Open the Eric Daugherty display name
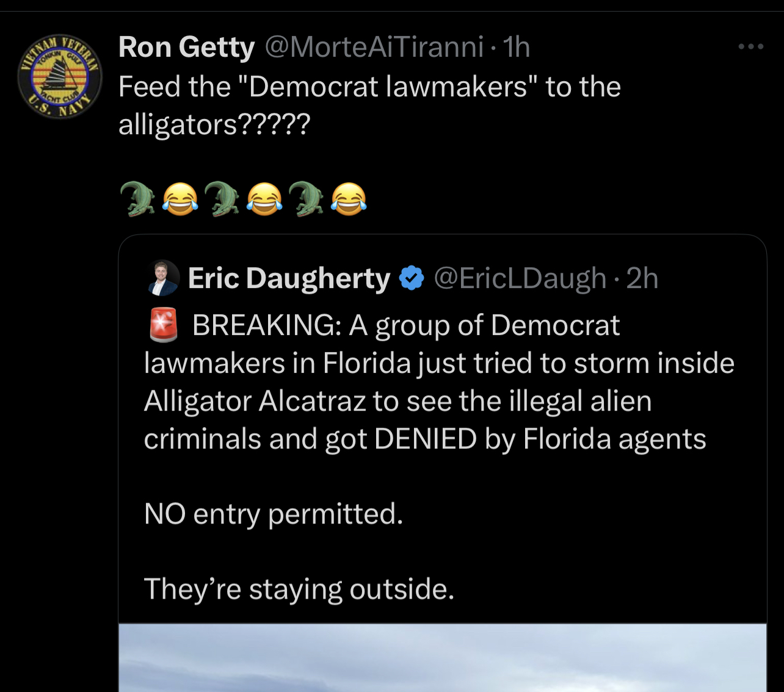This screenshot has height=692, width=784. [289, 278]
